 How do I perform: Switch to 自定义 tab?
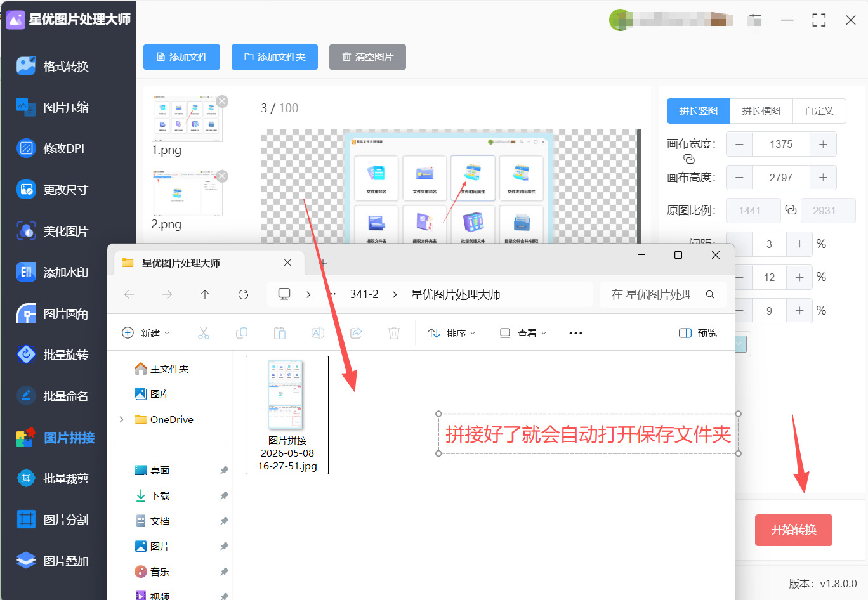pos(819,111)
